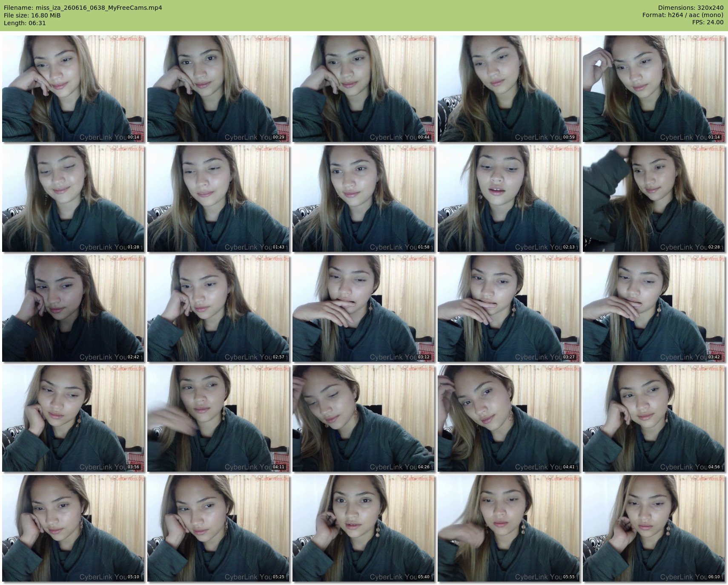Screen dimensions: 728x585
Task: Open the thumbnail at 05:10
Action: coord(73,528)
